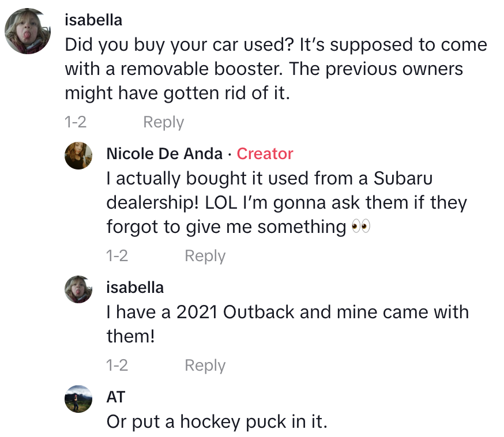Select the 2021 Outback comment text
The image size is (504, 437).
coord(287,324)
